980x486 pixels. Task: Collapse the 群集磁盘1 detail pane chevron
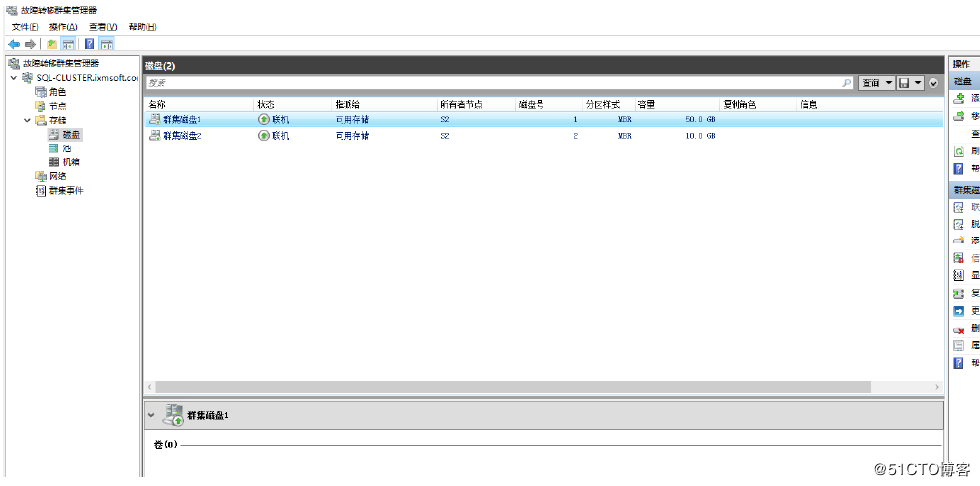[x=150, y=414]
